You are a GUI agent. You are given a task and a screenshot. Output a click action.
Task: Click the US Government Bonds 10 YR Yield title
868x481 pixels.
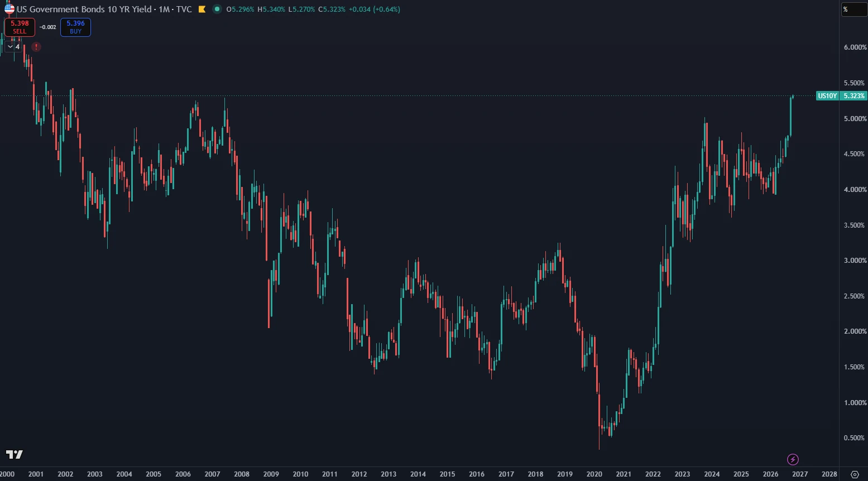pos(84,9)
